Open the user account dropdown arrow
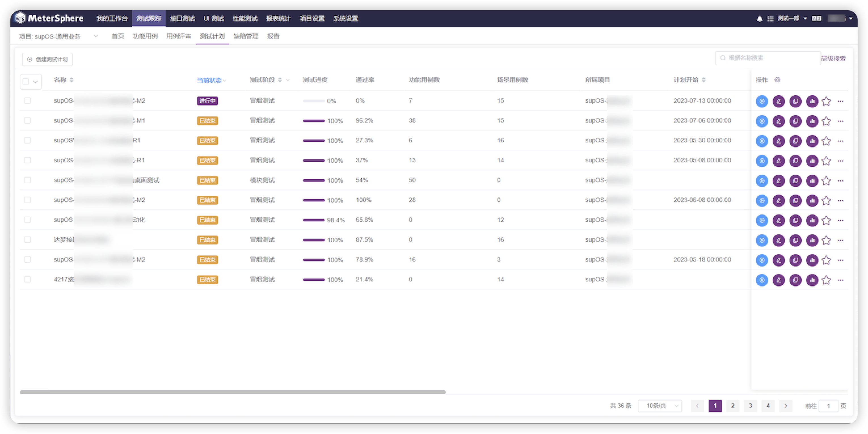This screenshot has width=868, height=434. [x=851, y=18]
